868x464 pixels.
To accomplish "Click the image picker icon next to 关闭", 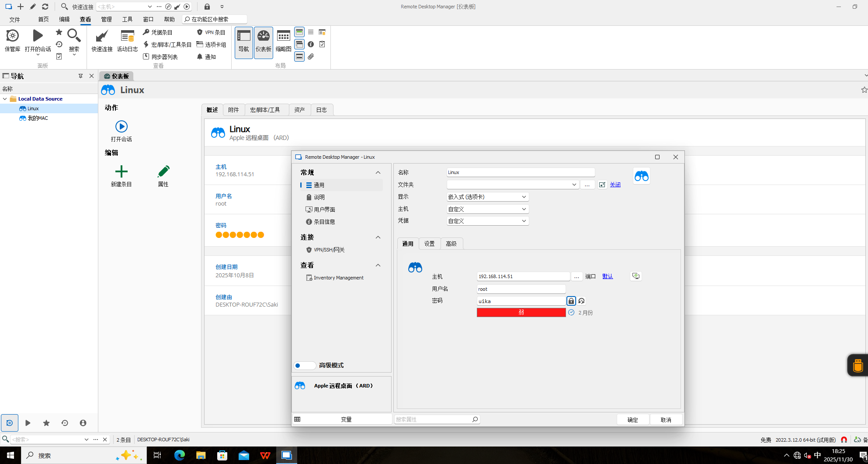I will 602,185.
